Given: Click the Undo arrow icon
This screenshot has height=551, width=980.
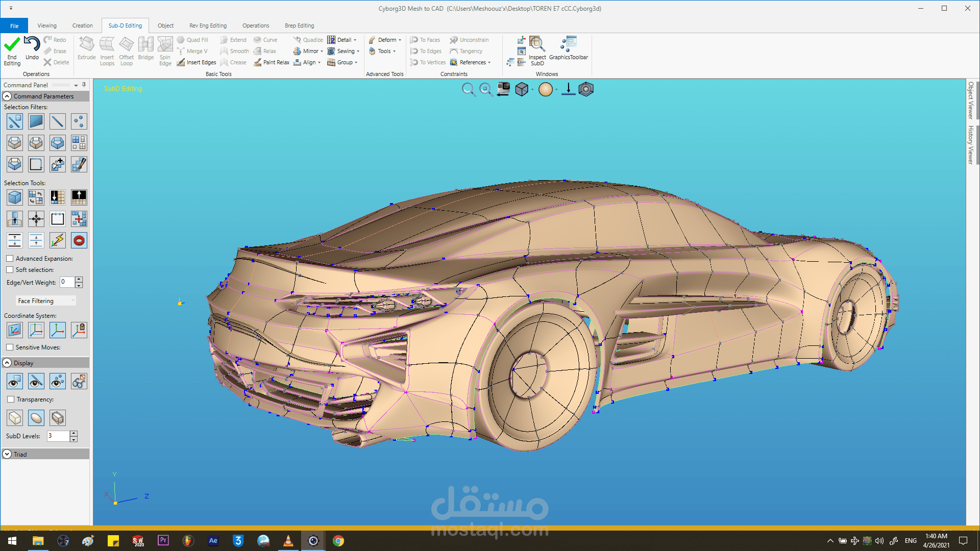Looking at the screenshot, I should click(x=32, y=45).
